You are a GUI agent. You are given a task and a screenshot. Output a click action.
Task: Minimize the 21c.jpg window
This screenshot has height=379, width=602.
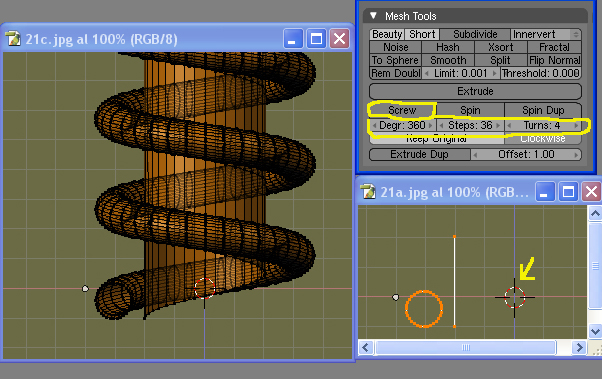pyautogui.click(x=293, y=39)
